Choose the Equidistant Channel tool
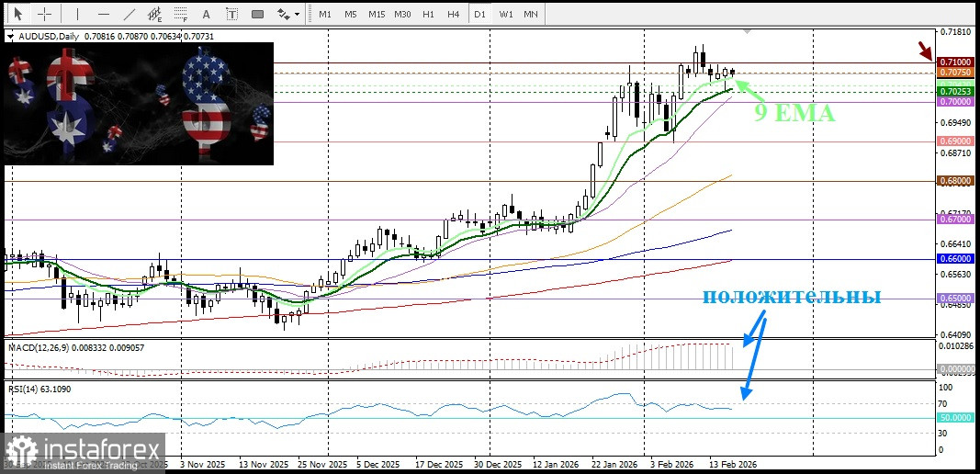This screenshot has width=980, height=474. click(155, 14)
